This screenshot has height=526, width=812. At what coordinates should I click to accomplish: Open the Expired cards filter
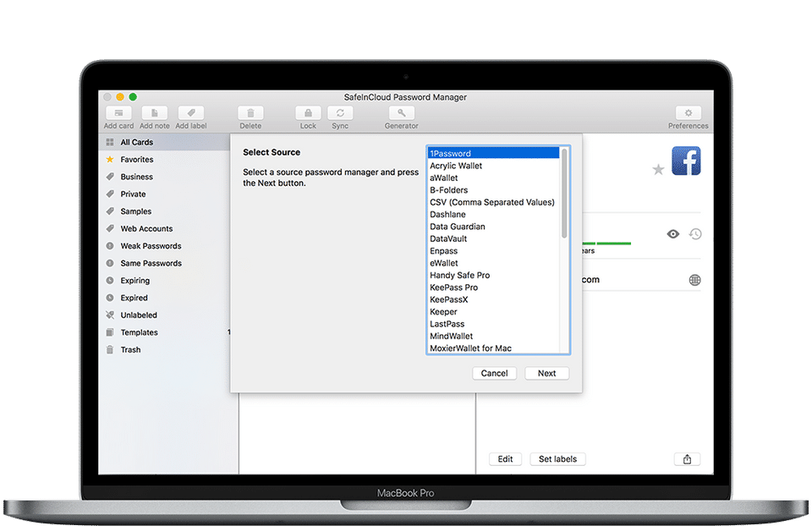click(164, 298)
